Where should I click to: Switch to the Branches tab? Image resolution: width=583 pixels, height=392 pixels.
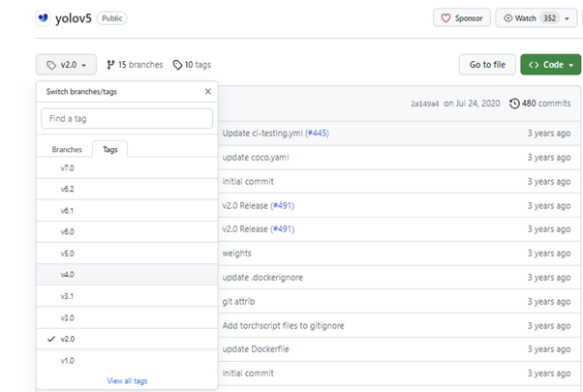67,149
